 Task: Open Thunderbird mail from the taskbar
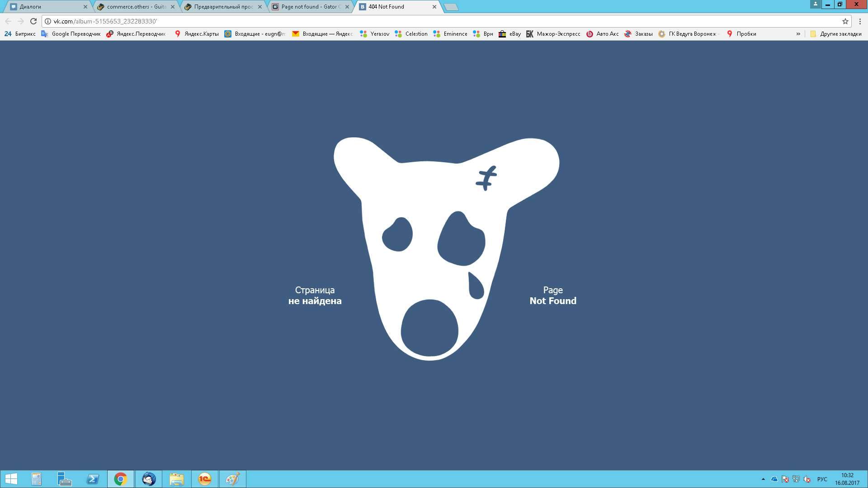click(x=149, y=479)
